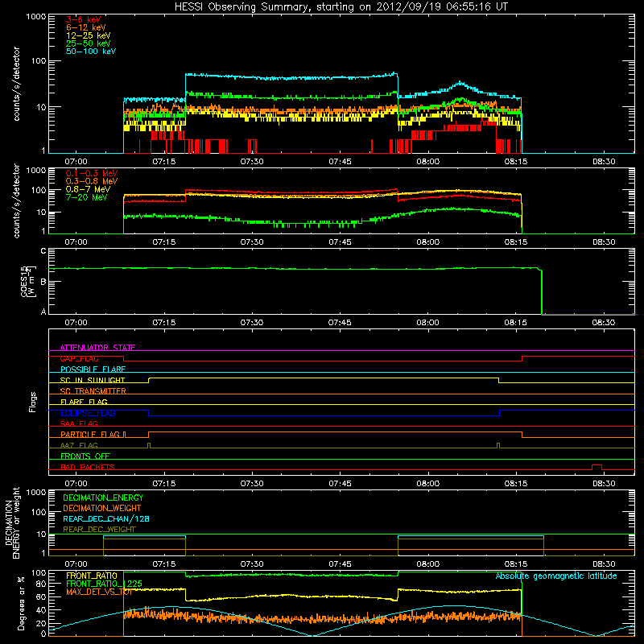The image size is (644, 644).
Task: Select the BAD_PACKETS label
Action: [x=88, y=467]
